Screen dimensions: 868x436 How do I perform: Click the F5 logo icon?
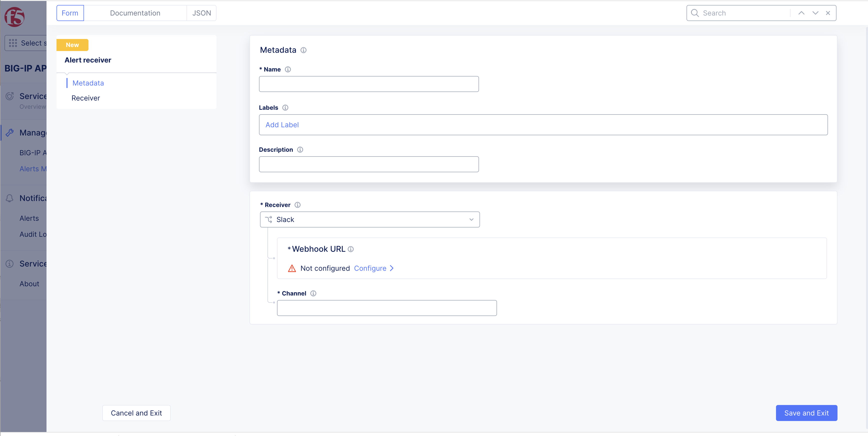tap(14, 17)
